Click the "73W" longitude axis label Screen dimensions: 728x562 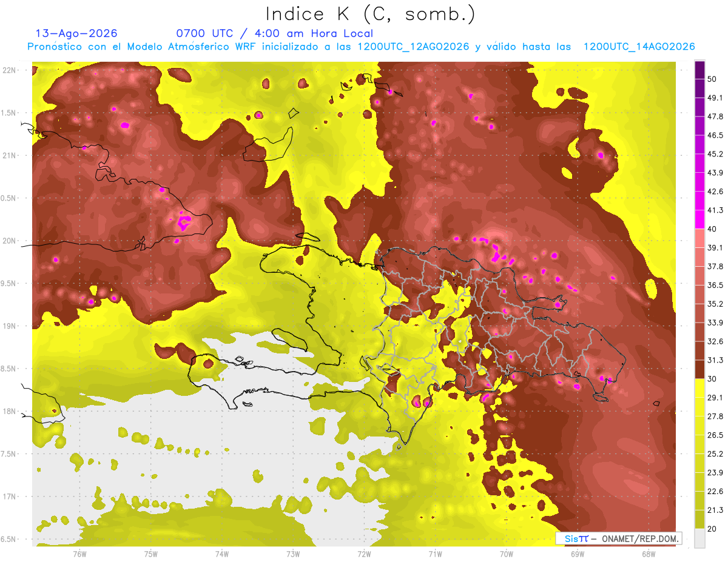293,554
